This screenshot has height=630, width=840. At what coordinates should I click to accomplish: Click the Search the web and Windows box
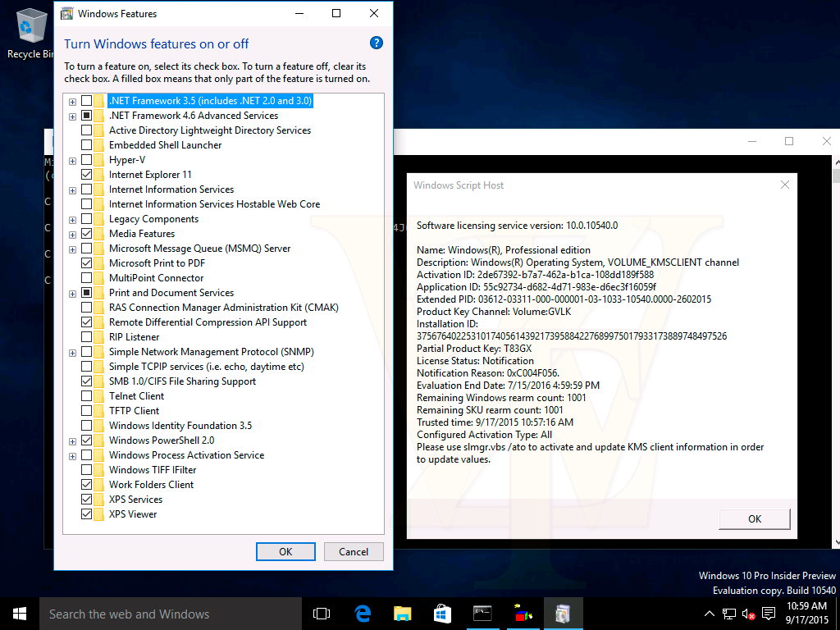171,614
